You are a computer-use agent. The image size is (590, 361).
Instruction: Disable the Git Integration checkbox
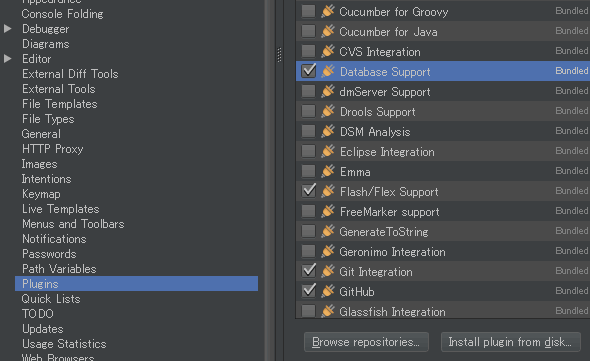pos(309,271)
